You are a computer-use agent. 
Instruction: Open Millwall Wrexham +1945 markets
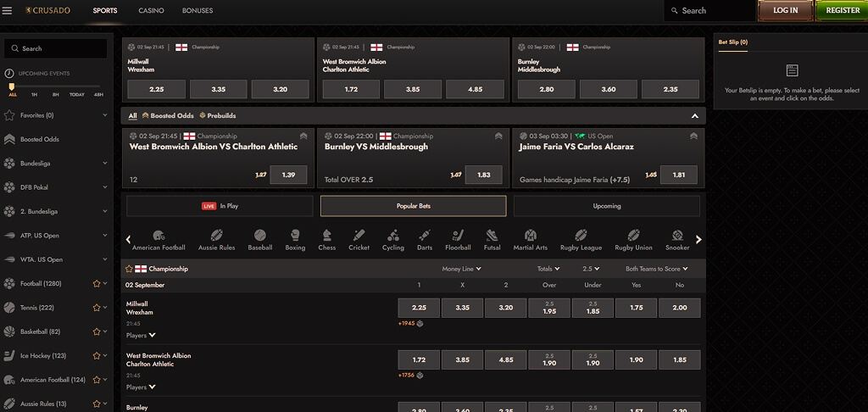[x=410, y=323]
